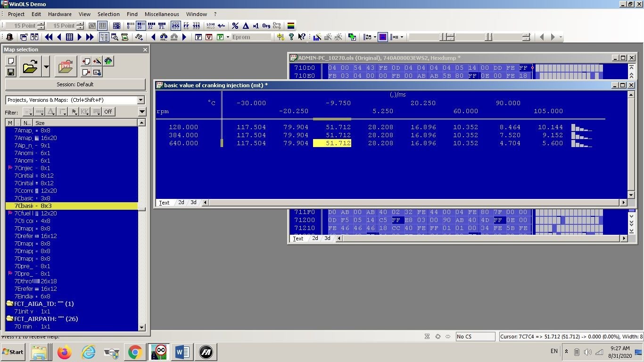The width and height of the screenshot is (644, 362).
Task: Click the floppy disk save icon
Action: pyautogui.click(x=10, y=72)
